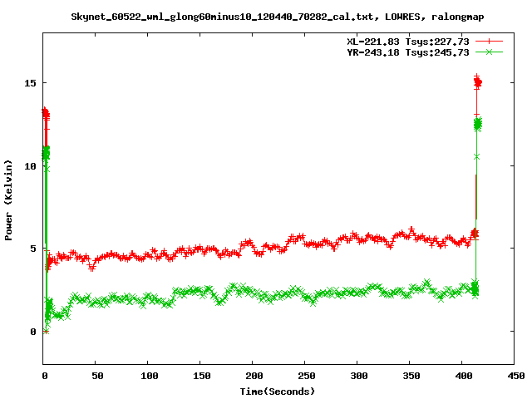Viewport: 532px width, 399px height.
Task: Click the plot title Skynet_60522 file name
Action: click(222, 17)
